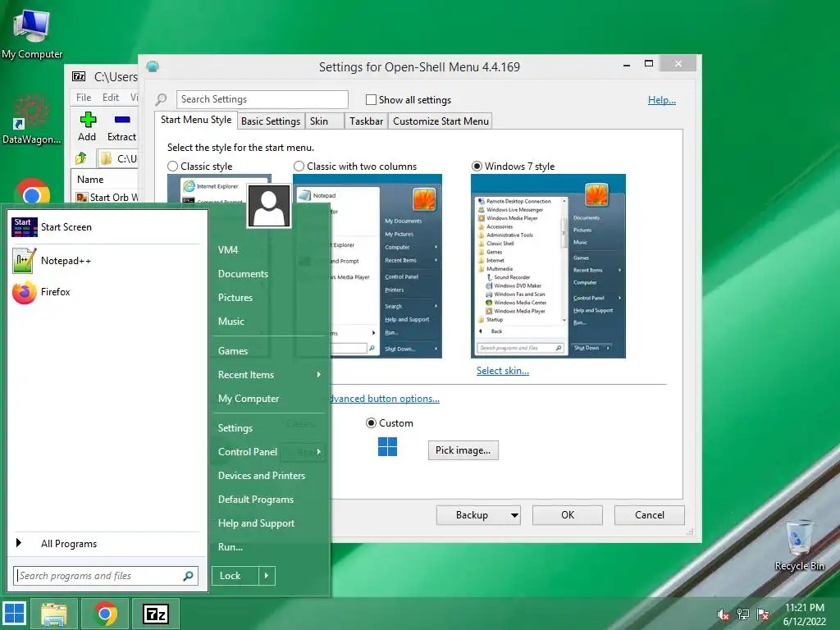
Task: Enable the Show all settings checkbox
Action: pyautogui.click(x=371, y=99)
